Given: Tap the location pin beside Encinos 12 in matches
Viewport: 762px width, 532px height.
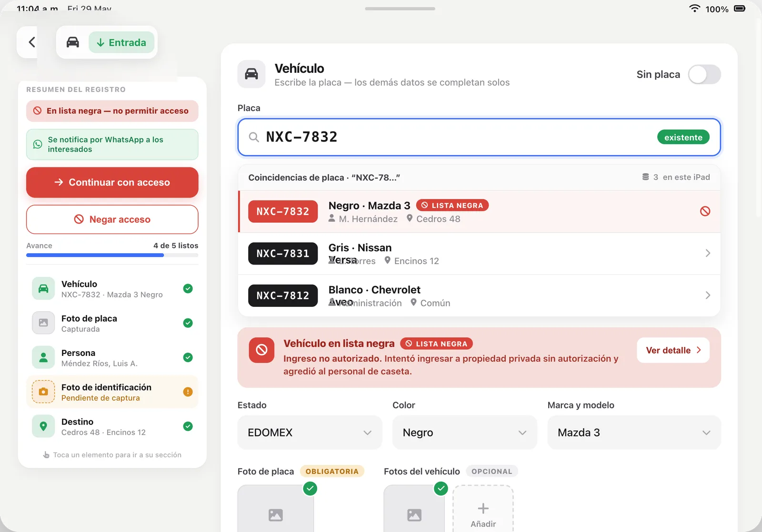Looking at the screenshot, I should [x=387, y=260].
